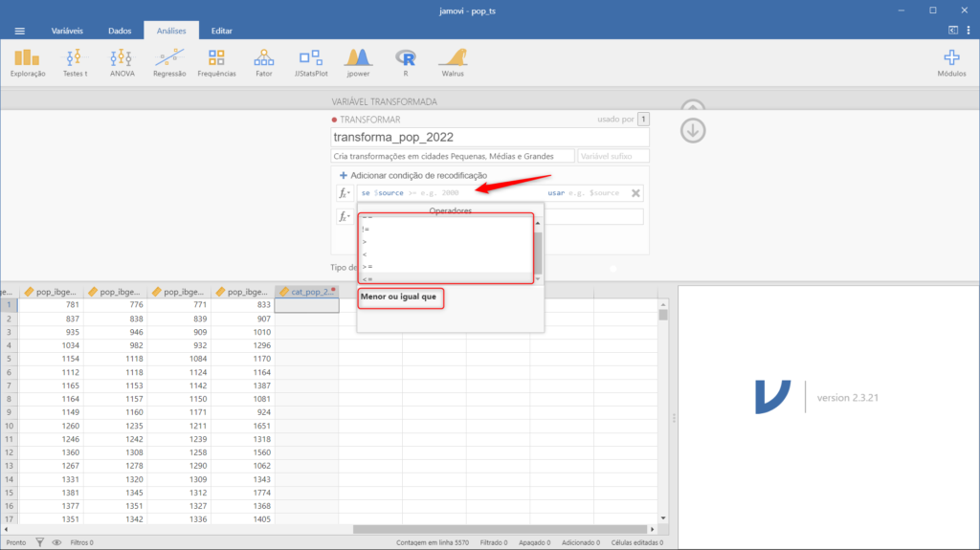Open the jpower module menu
This screenshot has height=550, width=980.
358,63
